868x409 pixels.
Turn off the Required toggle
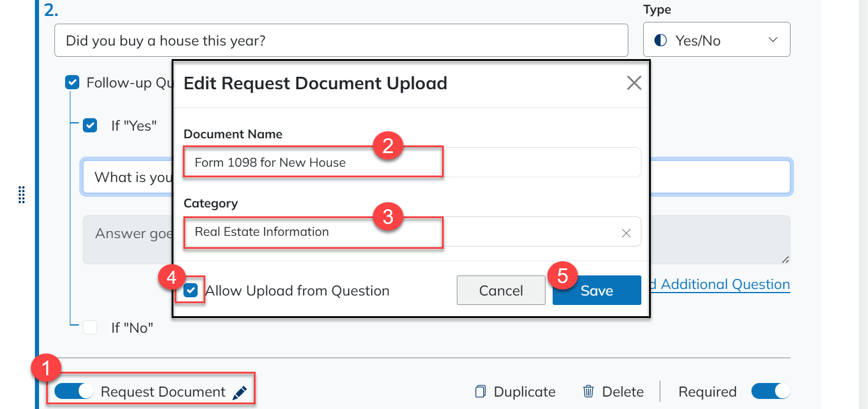coord(770,391)
